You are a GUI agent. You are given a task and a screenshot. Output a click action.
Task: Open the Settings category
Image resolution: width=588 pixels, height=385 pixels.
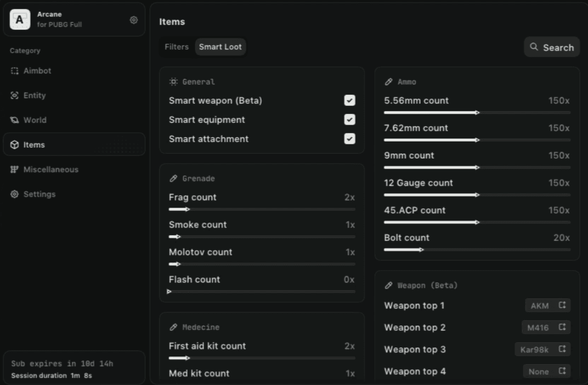tap(74, 194)
